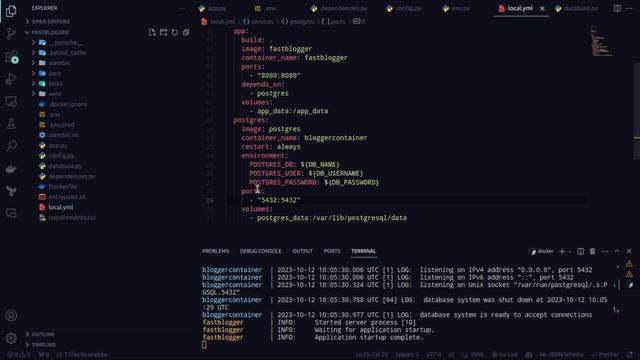The width and height of the screenshot is (640, 360).
Task: Open the Testing flask view
Action: (x=11, y=124)
